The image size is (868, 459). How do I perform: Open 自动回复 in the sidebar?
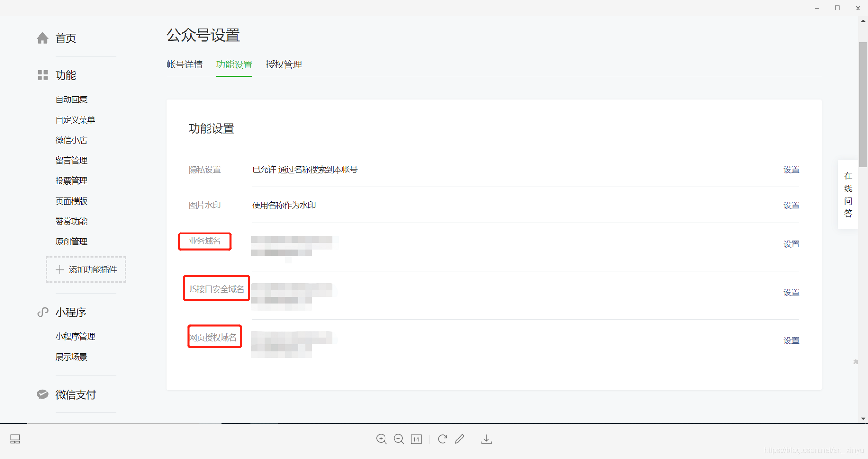point(71,99)
